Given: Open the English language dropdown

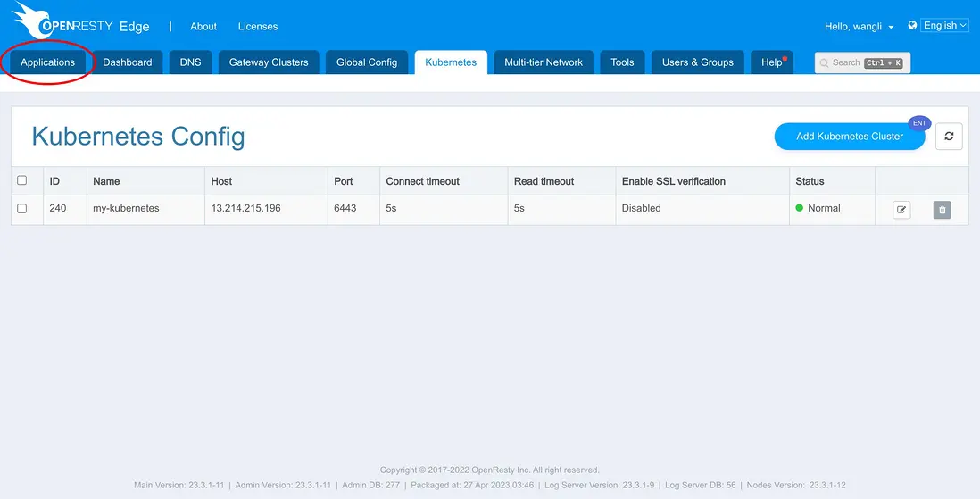Looking at the screenshot, I should pyautogui.click(x=944, y=25).
